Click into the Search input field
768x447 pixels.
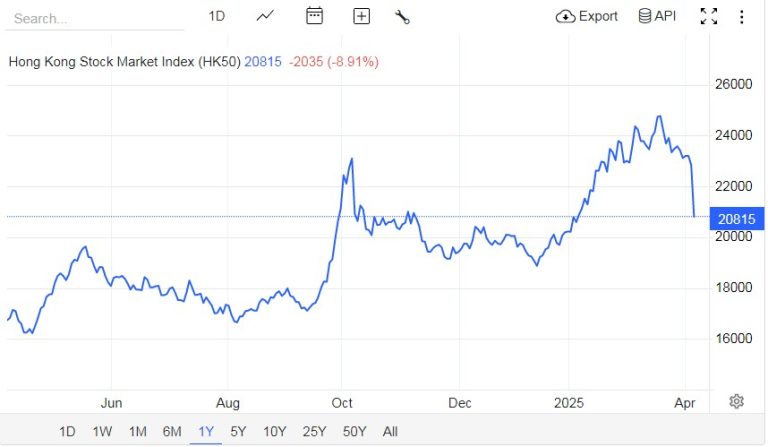point(95,19)
